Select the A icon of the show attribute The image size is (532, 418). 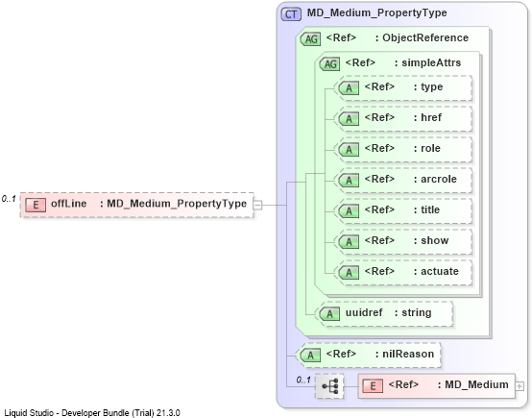tap(349, 242)
